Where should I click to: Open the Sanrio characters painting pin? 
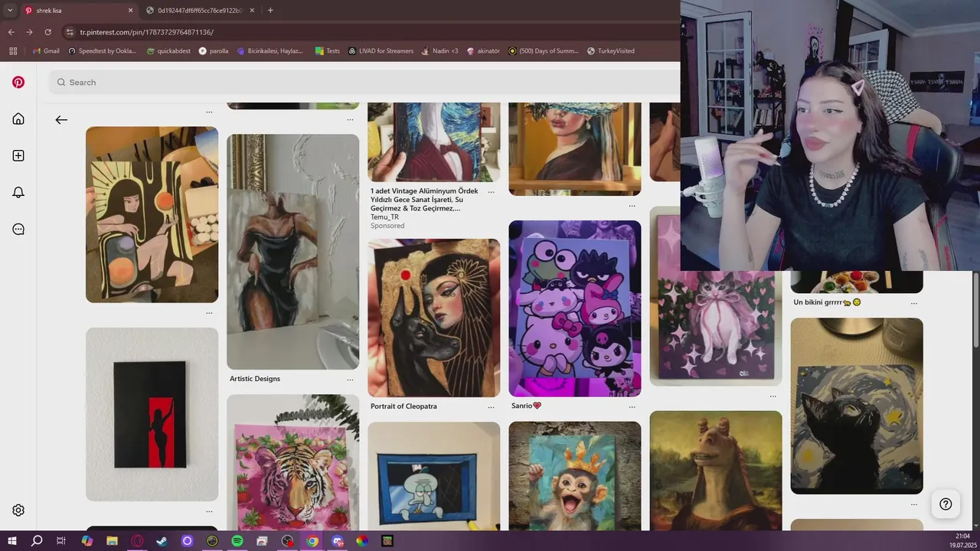574,308
